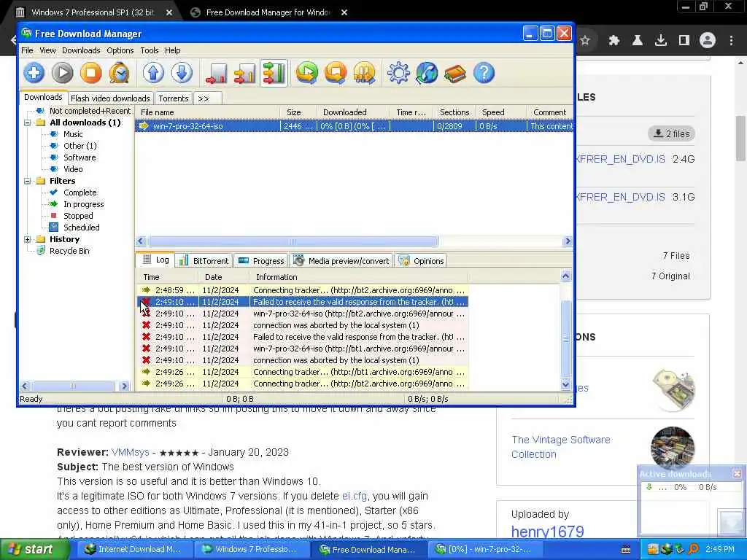Open Media preview/convert tab
This screenshot has width=747, height=560.
341,261
